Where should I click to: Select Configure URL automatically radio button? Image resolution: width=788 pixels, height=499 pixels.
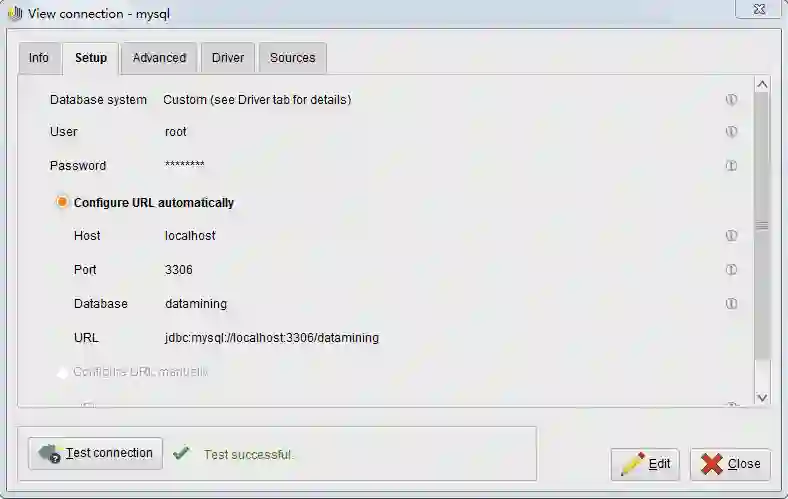point(62,202)
